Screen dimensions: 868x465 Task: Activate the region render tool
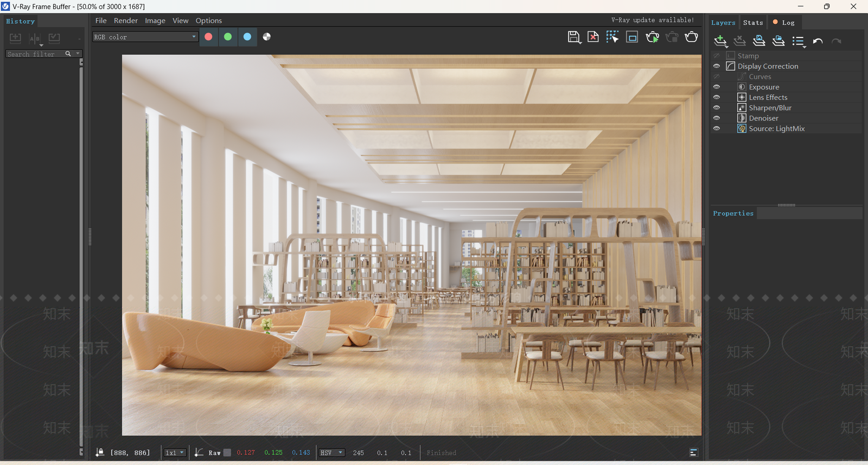[x=612, y=37]
